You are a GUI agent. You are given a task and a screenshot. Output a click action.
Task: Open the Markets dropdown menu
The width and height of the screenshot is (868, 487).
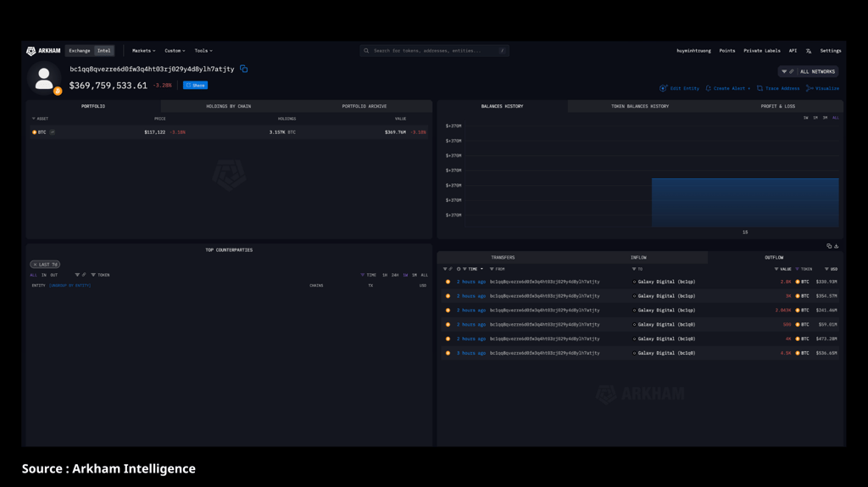(x=143, y=51)
